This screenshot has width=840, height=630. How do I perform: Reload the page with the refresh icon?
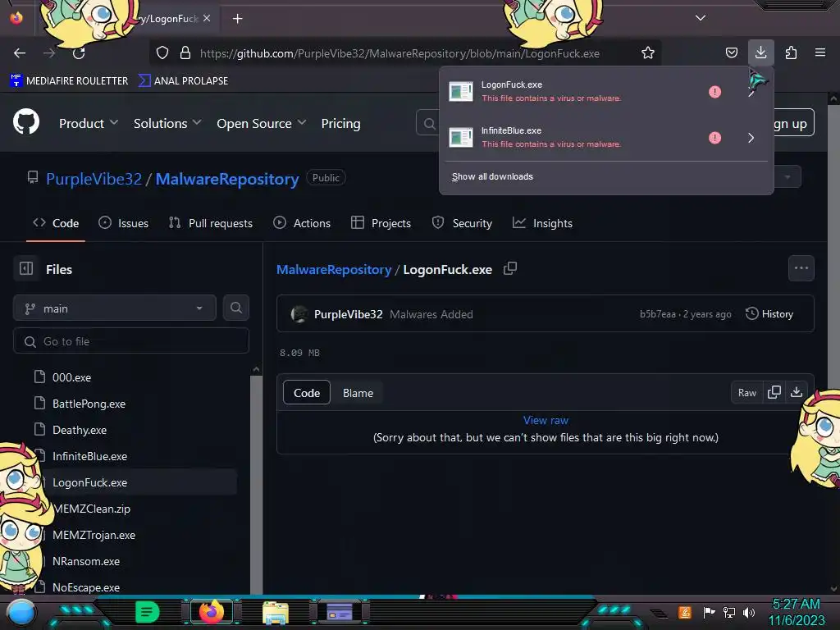click(x=79, y=53)
